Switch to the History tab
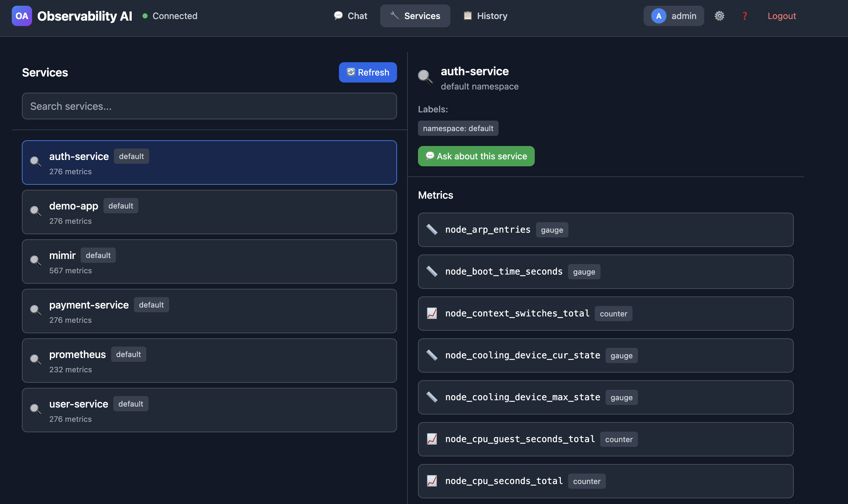Image resolution: width=848 pixels, height=504 pixels. [x=485, y=16]
